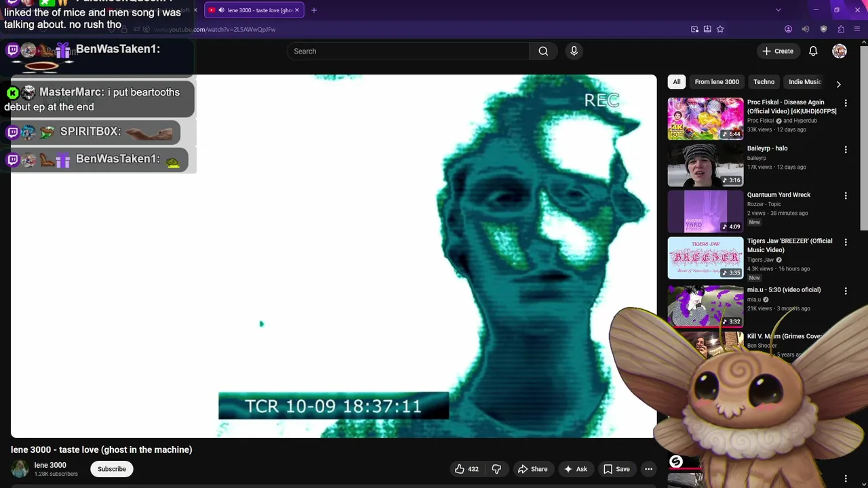Click the video player to pause playback
This screenshot has width=868, height=488.
pos(334,256)
